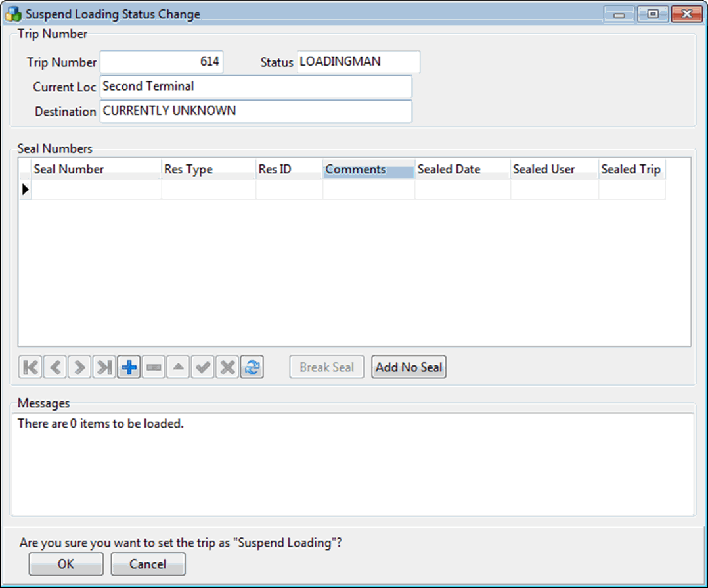The height and width of the screenshot is (588, 708).
Task: Click the Break Seal button
Action: point(326,367)
